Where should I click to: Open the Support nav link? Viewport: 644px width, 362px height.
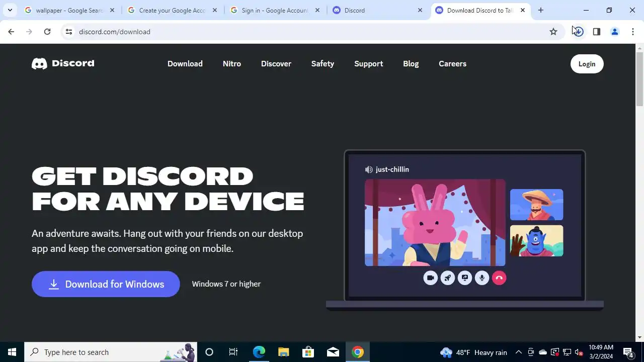369,64
